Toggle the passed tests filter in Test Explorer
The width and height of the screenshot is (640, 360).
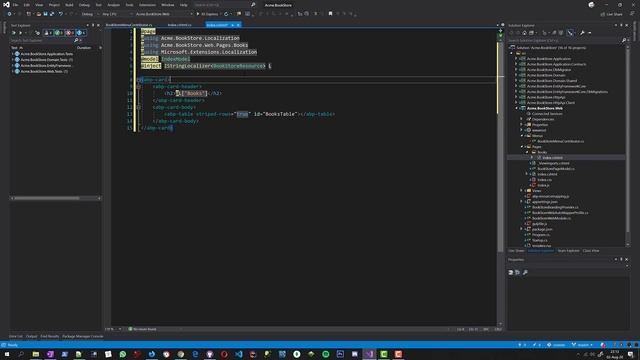[58, 33]
